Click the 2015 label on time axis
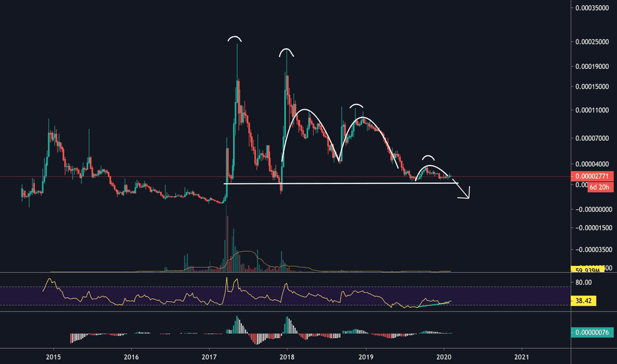Screen dimensions: 617x364 pyautogui.click(x=53, y=357)
